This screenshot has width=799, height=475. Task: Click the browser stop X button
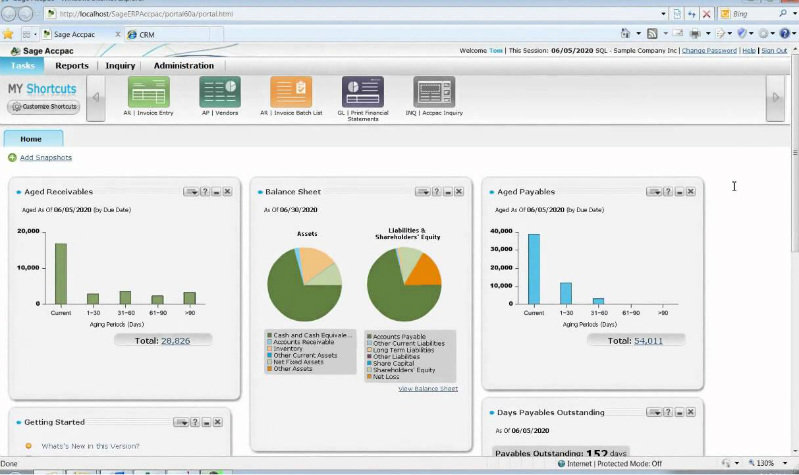[x=706, y=14]
